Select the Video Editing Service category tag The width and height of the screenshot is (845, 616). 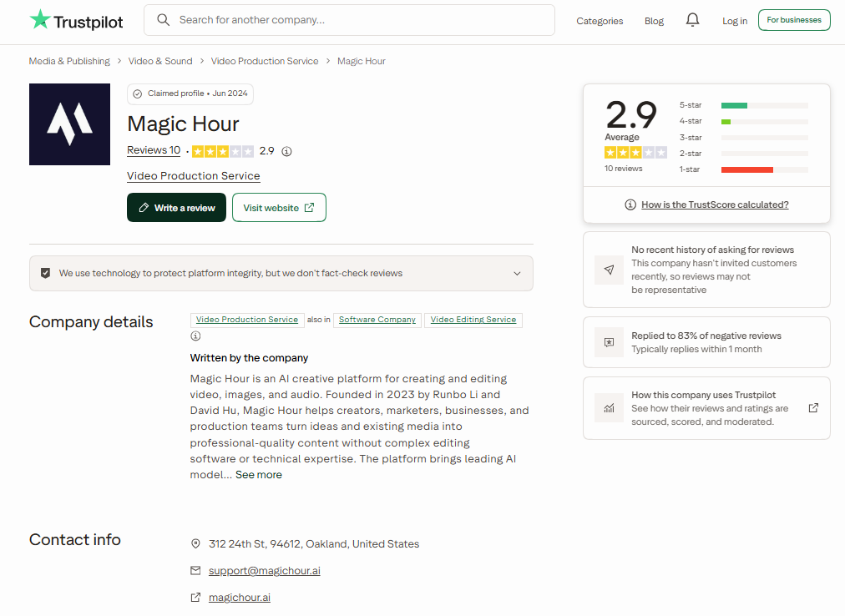473,321
